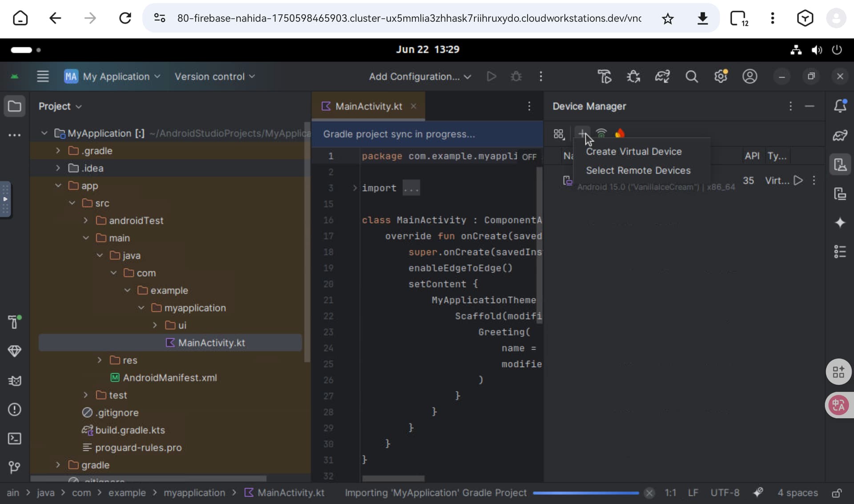Open the Notifications bell panel
The height and width of the screenshot is (504, 854).
840,106
